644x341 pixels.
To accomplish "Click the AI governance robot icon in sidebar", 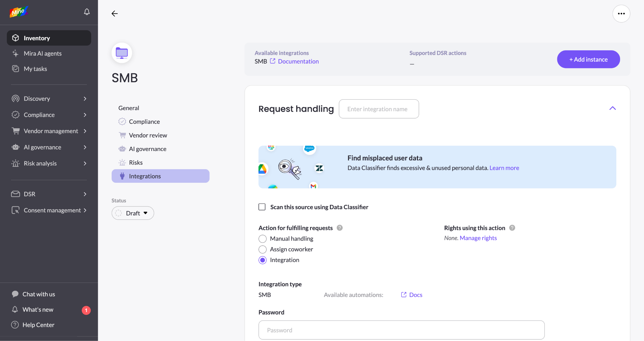I will tap(15, 147).
